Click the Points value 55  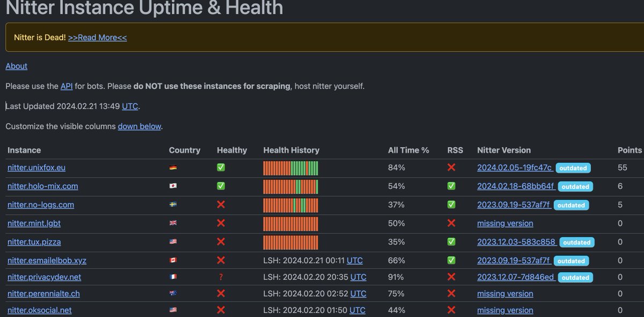point(623,168)
